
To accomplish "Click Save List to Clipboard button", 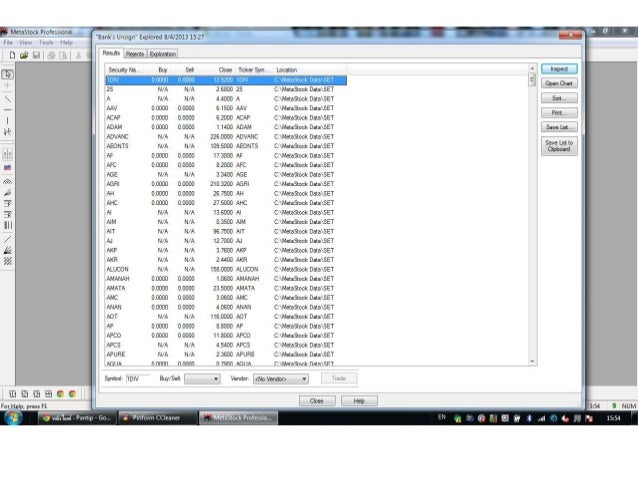I will [559, 146].
